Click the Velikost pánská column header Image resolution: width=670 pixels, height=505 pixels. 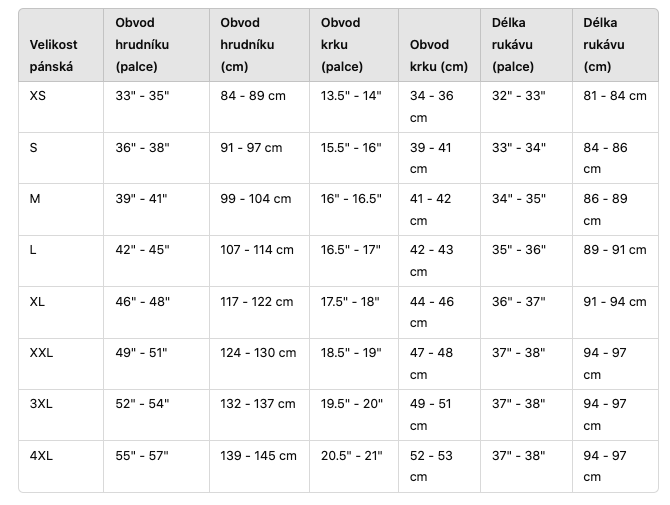pyautogui.click(x=53, y=56)
